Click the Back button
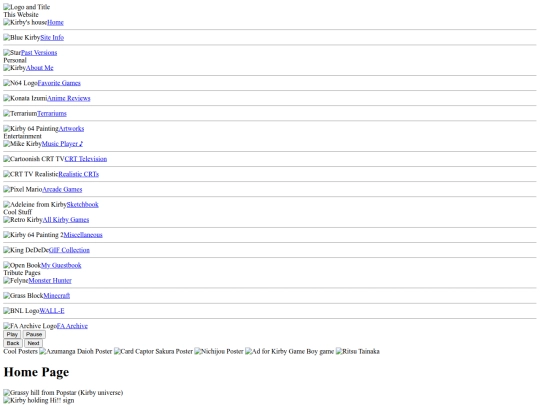This screenshot has width=540, height=405. click(x=13, y=343)
